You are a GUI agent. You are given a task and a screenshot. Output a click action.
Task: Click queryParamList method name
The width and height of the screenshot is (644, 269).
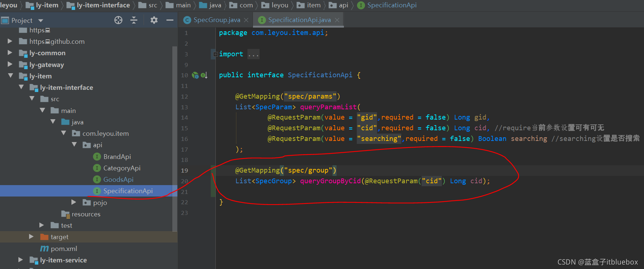(328, 107)
